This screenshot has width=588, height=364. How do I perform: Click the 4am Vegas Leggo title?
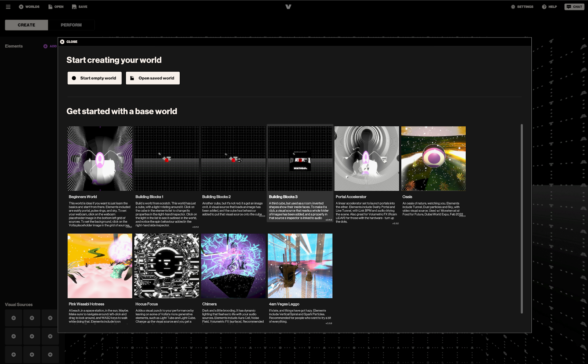[x=284, y=304]
